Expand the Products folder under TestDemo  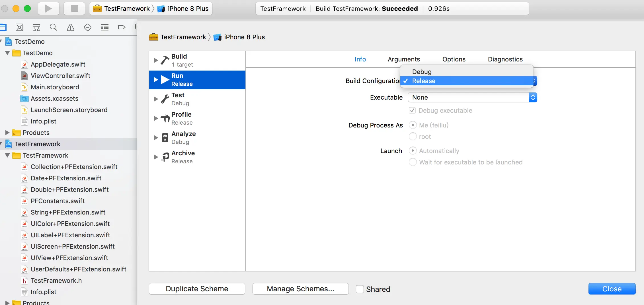coord(7,133)
